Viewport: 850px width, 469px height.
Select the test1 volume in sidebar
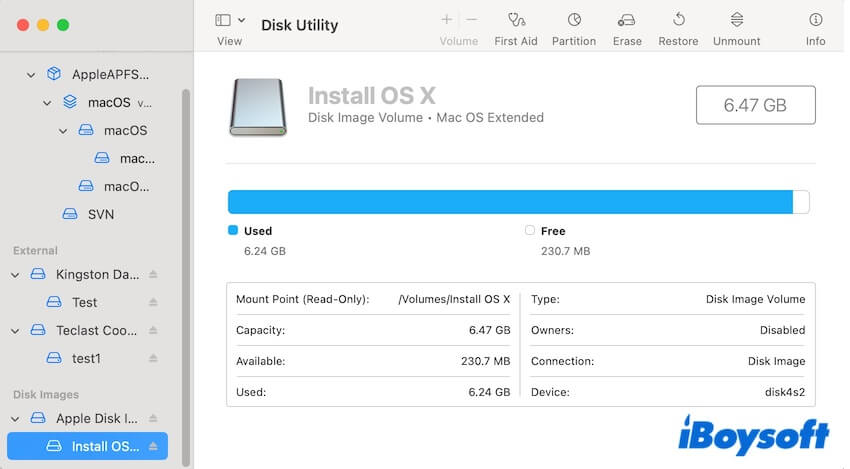85,358
